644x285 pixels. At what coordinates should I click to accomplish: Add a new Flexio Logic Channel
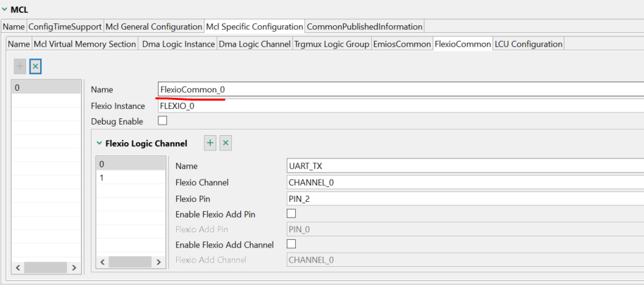coord(210,143)
